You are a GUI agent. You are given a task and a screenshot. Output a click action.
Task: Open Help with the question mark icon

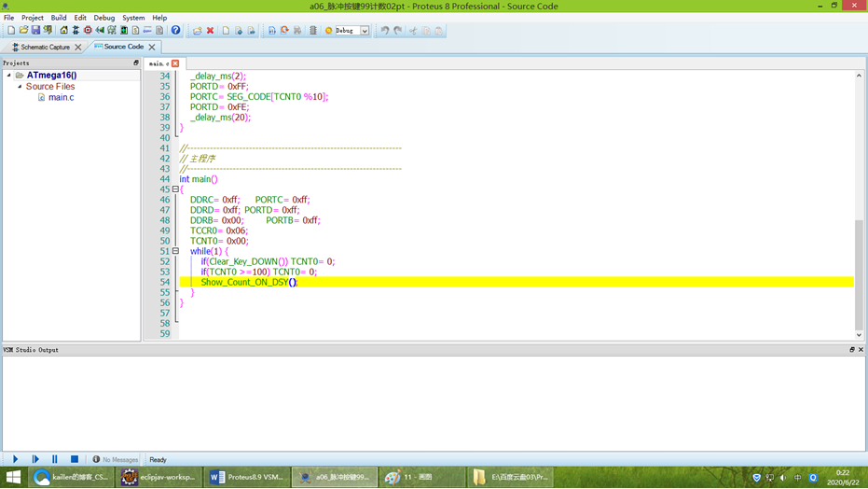[x=175, y=31]
